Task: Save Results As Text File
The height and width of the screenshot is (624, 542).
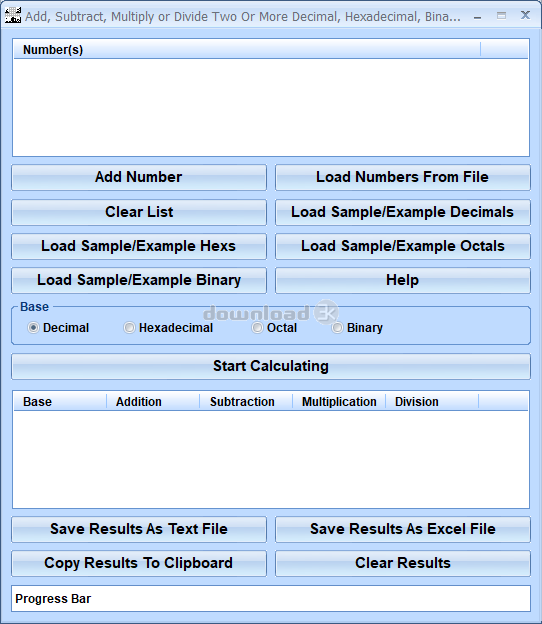Action: 139,529
